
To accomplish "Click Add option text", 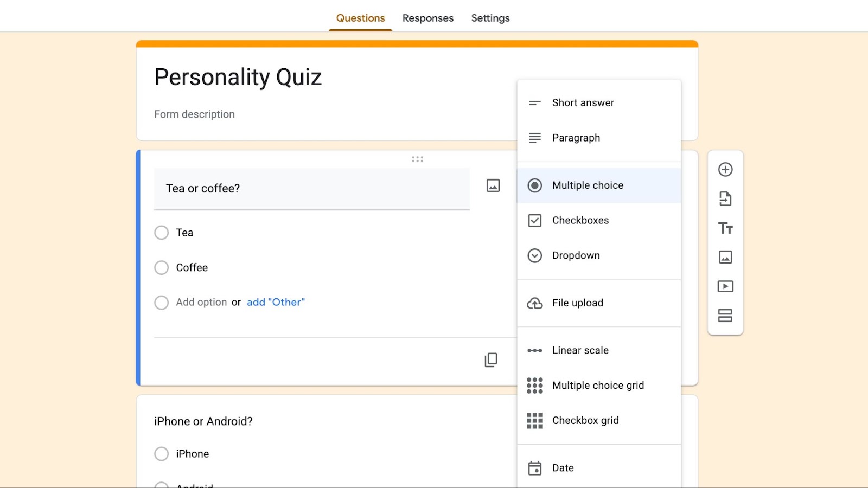I will (x=201, y=303).
